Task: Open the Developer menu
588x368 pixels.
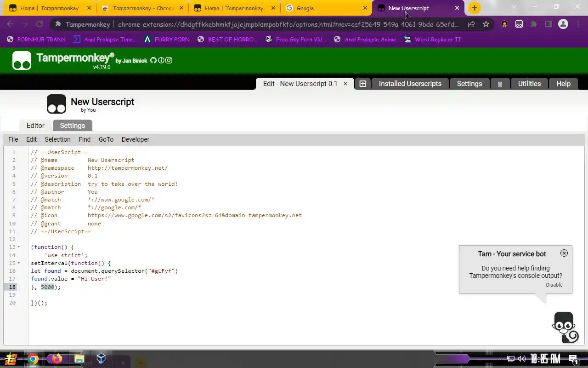Action: click(136, 139)
